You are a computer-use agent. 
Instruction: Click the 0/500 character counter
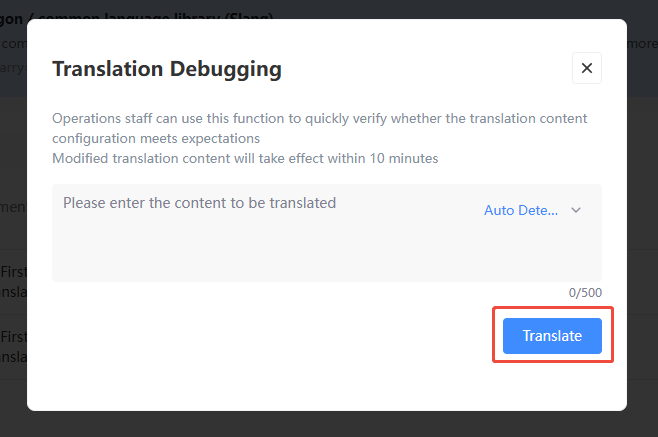coord(585,293)
